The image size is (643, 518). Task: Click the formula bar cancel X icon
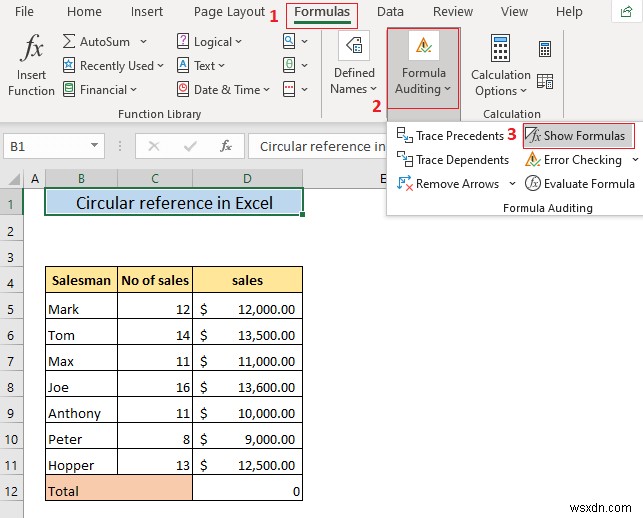click(154, 146)
